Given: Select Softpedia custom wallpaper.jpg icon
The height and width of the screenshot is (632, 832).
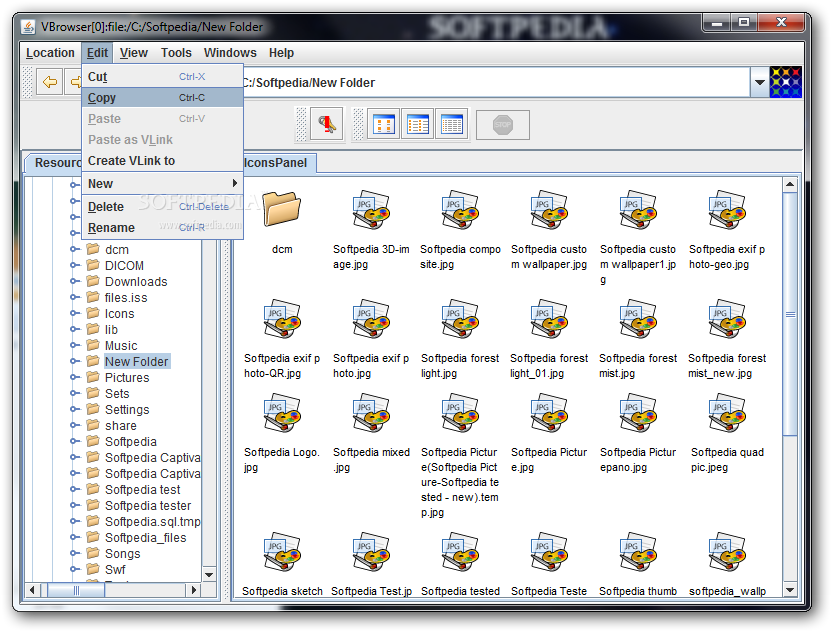Looking at the screenshot, I should coord(549,209).
